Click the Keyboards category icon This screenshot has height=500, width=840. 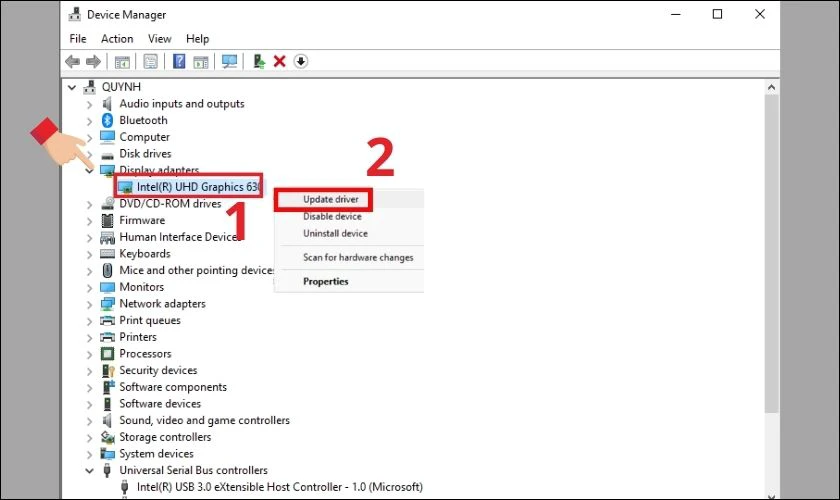tap(108, 253)
